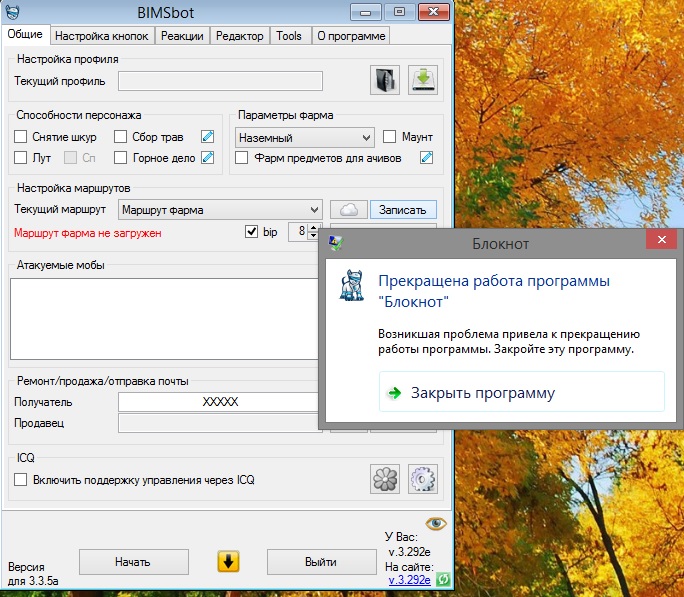Click edit pencil beside Фарм предметов для ачивов

point(426,158)
